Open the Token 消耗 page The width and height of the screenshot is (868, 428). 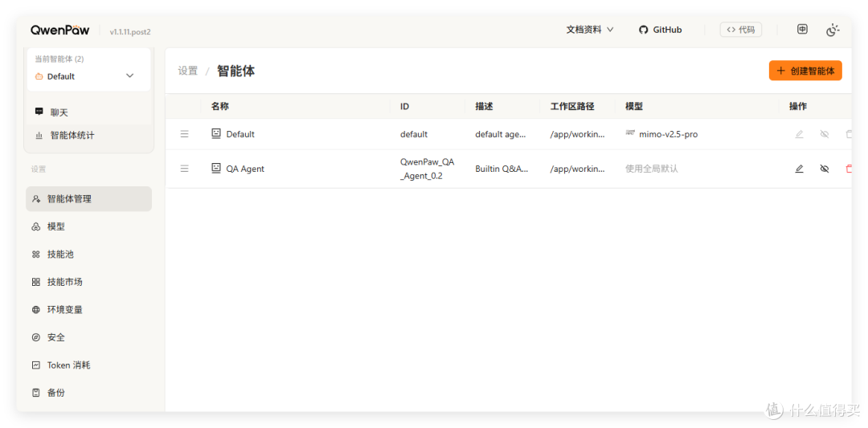pyautogui.click(x=88, y=365)
